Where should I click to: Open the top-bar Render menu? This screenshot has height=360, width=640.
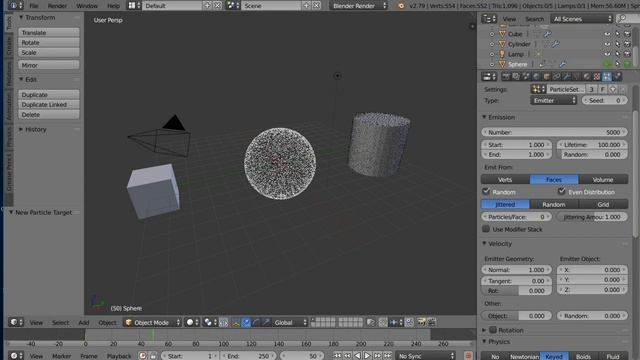57,6
